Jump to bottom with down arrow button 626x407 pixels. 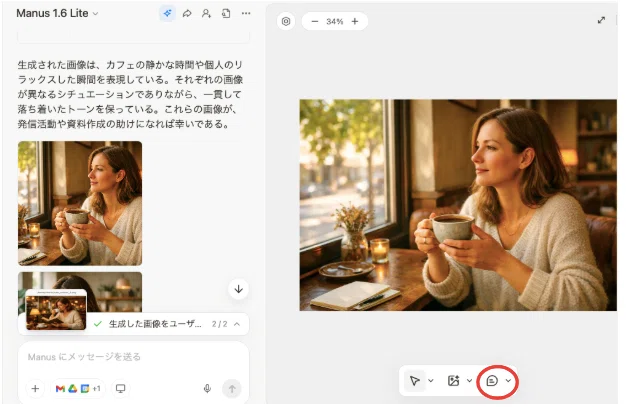coord(238,289)
